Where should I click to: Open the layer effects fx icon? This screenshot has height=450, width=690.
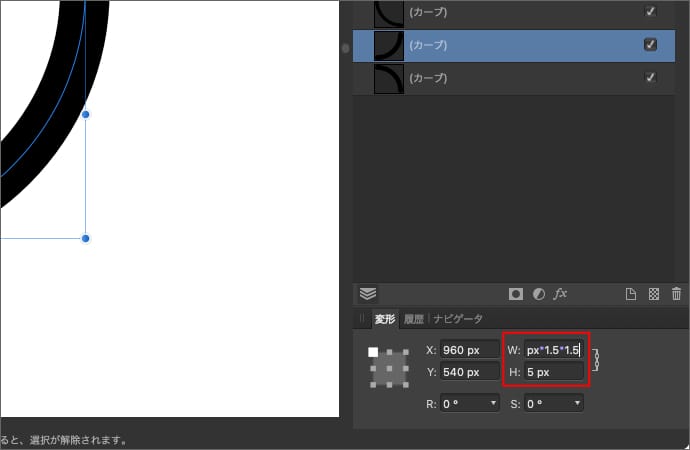pos(561,294)
